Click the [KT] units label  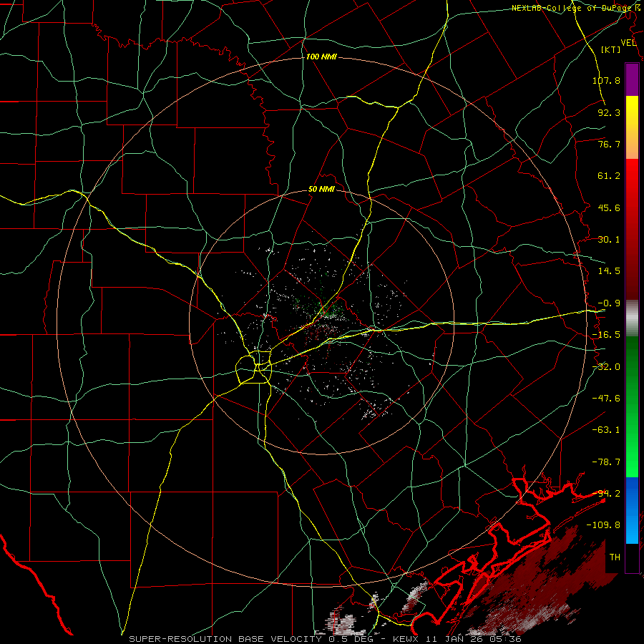point(611,49)
